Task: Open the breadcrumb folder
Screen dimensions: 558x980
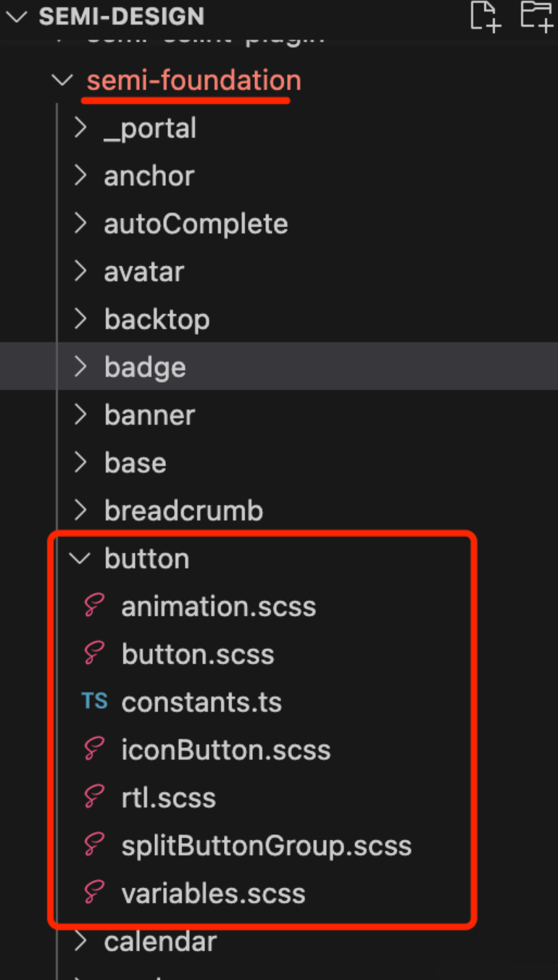Action: [183, 511]
